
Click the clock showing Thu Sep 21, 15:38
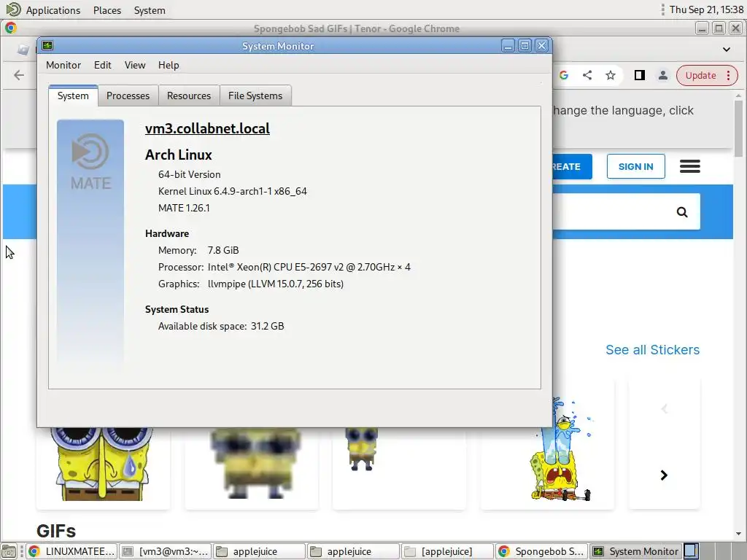(706, 9)
